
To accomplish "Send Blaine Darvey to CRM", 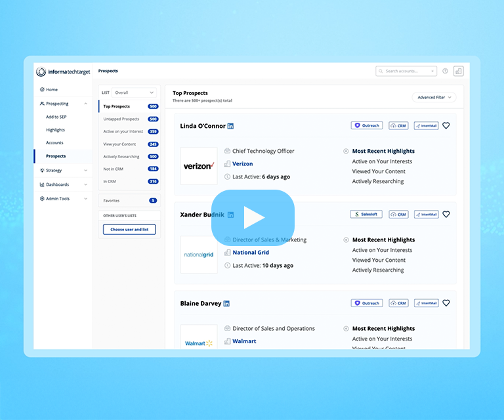I will (398, 303).
